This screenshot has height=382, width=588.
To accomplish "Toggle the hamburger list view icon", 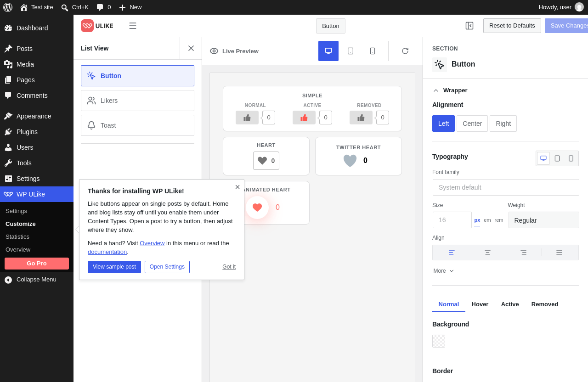I will (x=133, y=26).
